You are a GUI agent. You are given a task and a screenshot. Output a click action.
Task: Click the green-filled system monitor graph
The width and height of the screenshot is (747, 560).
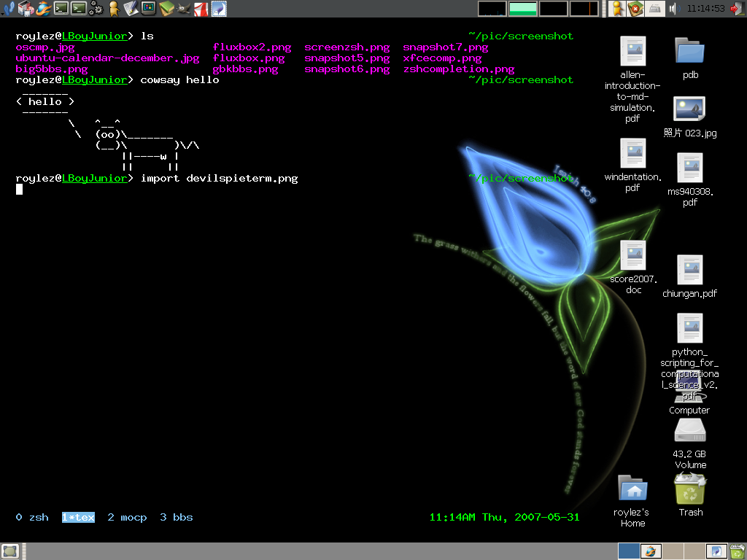pos(522,9)
